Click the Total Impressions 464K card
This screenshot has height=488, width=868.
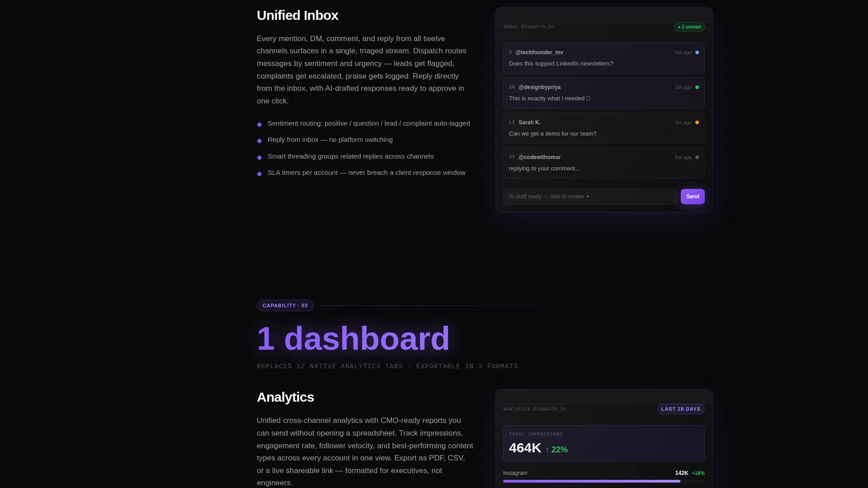(x=604, y=443)
